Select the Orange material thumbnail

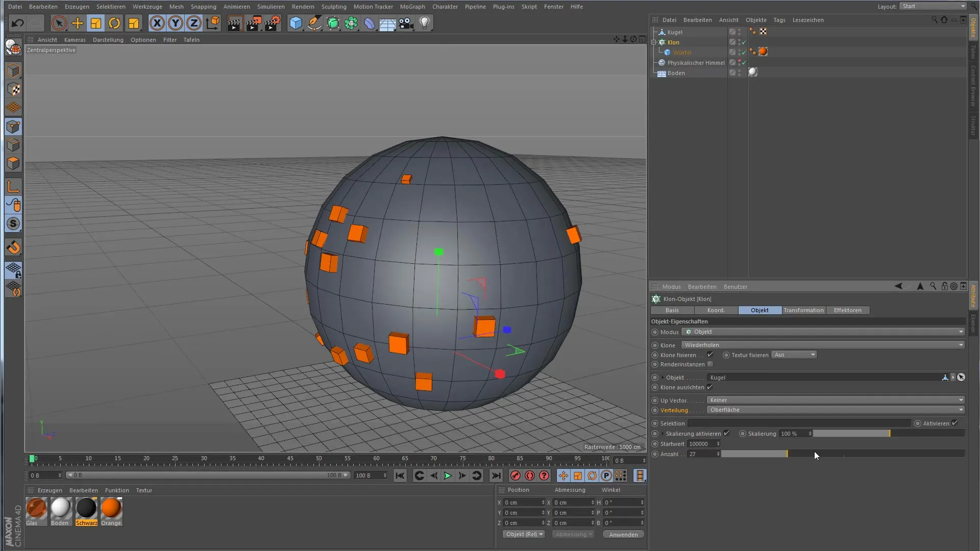pyautogui.click(x=111, y=509)
